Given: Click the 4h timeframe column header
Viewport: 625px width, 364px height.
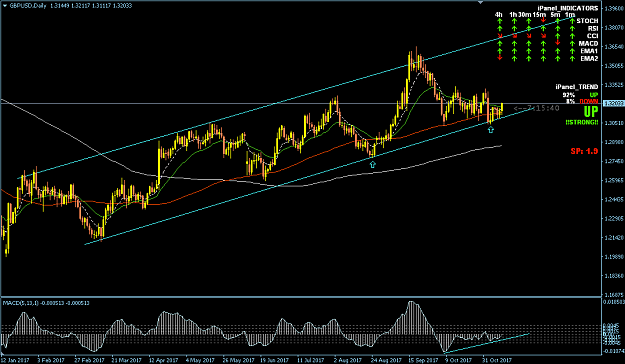Looking at the screenshot, I should pos(499,15).
